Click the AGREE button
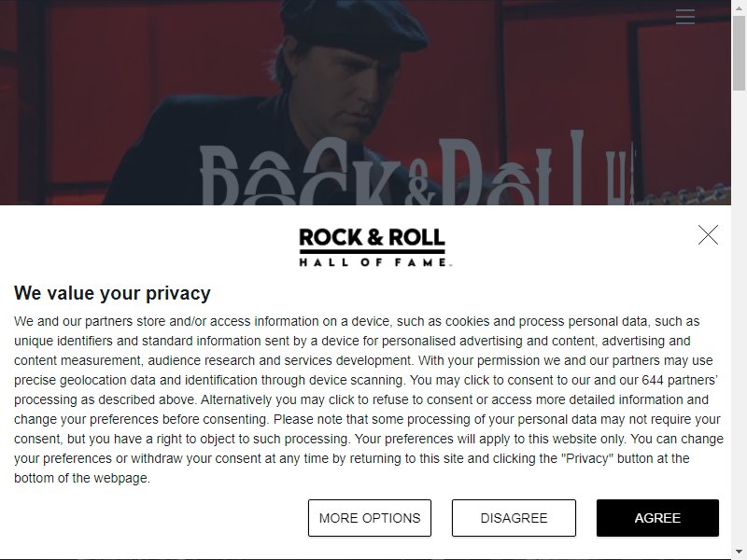 pyautogui.click(x=657, y=518)
